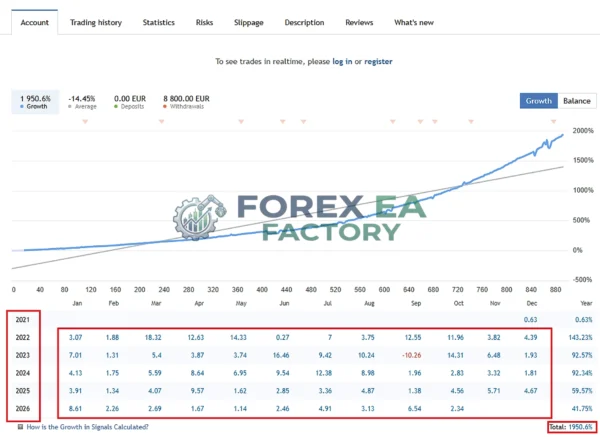Click the 92.57% yearly total for 2023

[582, 355]
